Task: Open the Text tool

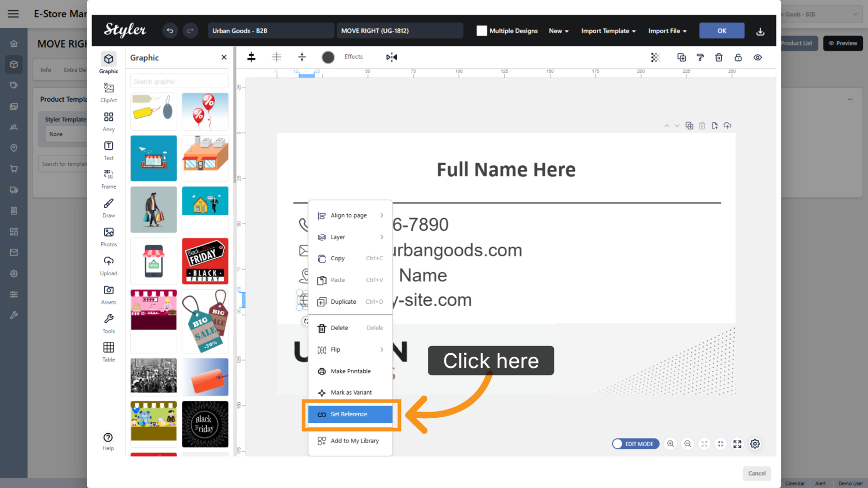Action: 109,150
